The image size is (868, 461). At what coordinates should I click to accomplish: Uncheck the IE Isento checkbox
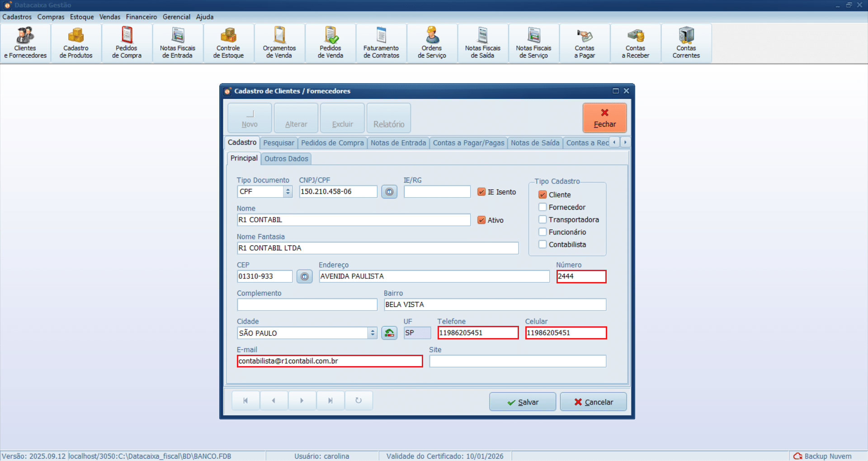point(481,192)
